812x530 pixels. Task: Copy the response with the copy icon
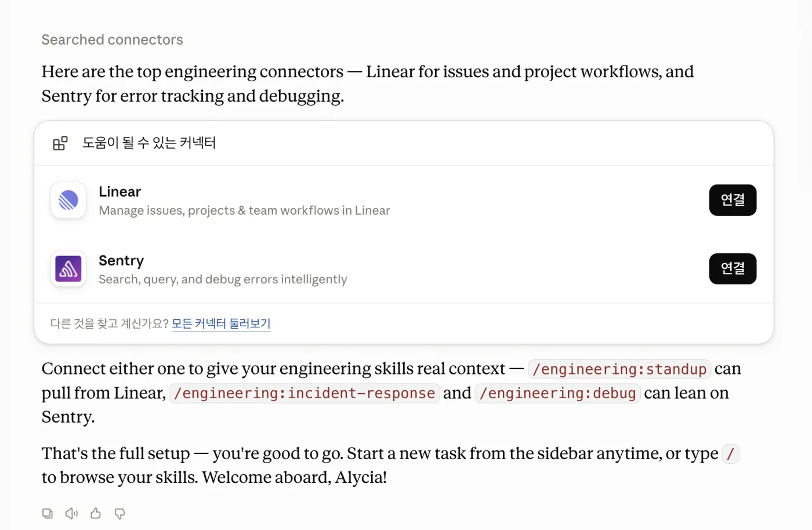point(48,513)
